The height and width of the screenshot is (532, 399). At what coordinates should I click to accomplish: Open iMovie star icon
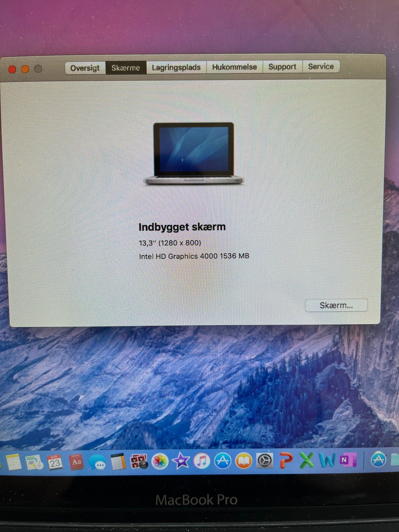181,461
